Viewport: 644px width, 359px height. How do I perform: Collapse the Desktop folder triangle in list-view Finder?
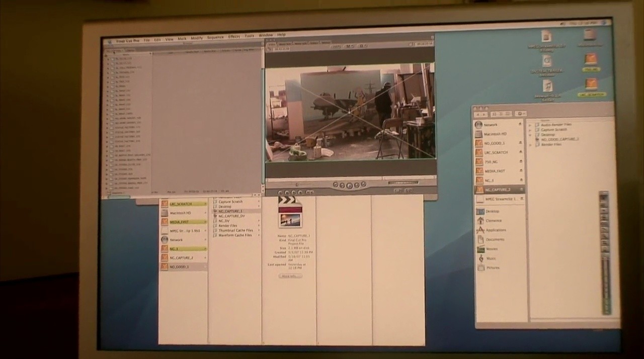tap(530, 134)
